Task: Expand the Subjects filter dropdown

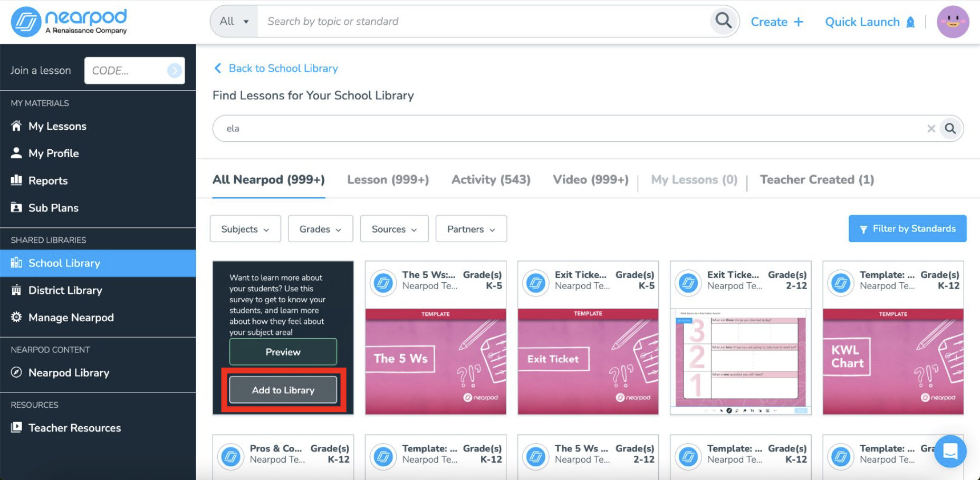Action: [x=245, y=229]
